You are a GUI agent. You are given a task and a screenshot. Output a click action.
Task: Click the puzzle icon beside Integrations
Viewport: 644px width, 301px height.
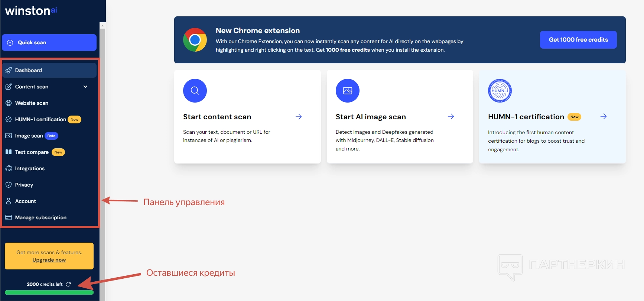pos(9,168)
